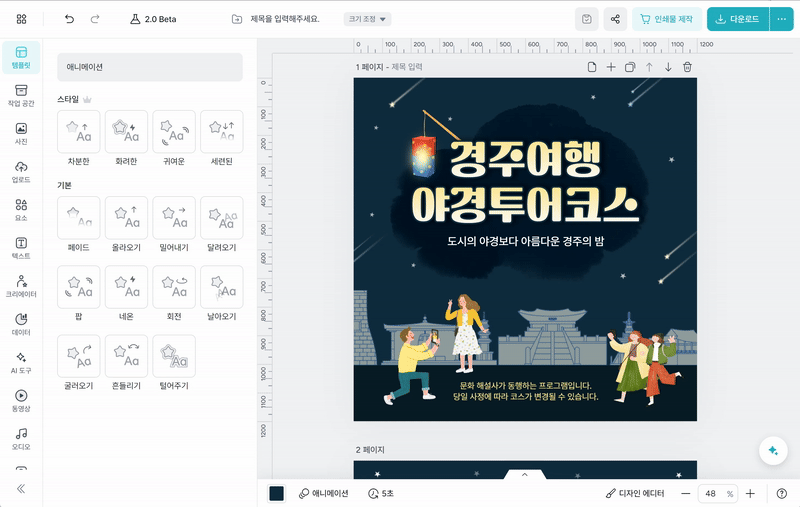Open 데이터 data sidebar item
The width and height of the screenshot is (800, 507).
(x=21, y=325)
